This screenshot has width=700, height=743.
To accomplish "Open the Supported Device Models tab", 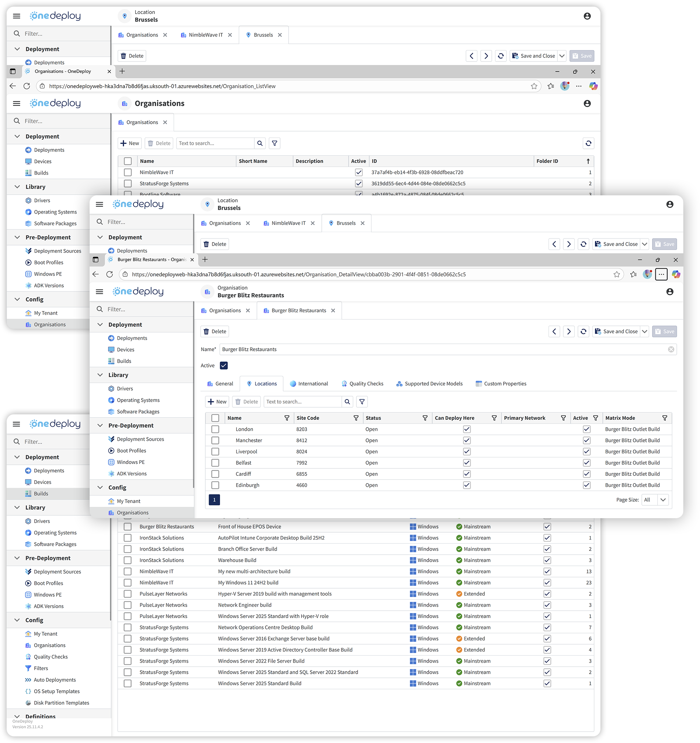I will coord(429,384).
